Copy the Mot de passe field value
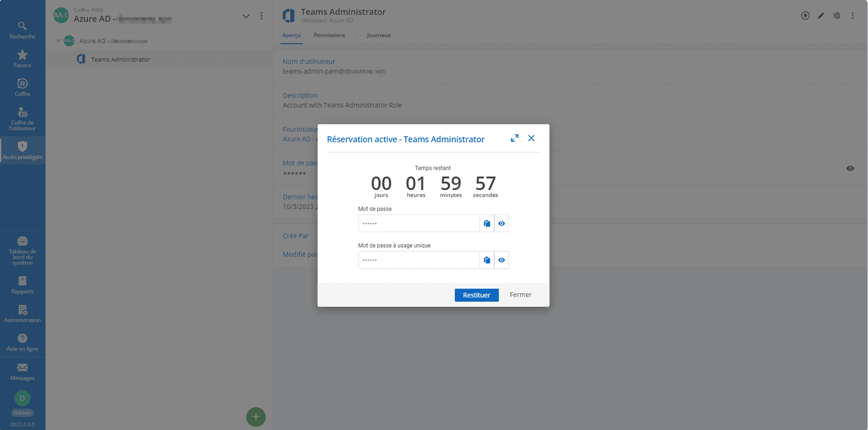 tap(487, 224)
